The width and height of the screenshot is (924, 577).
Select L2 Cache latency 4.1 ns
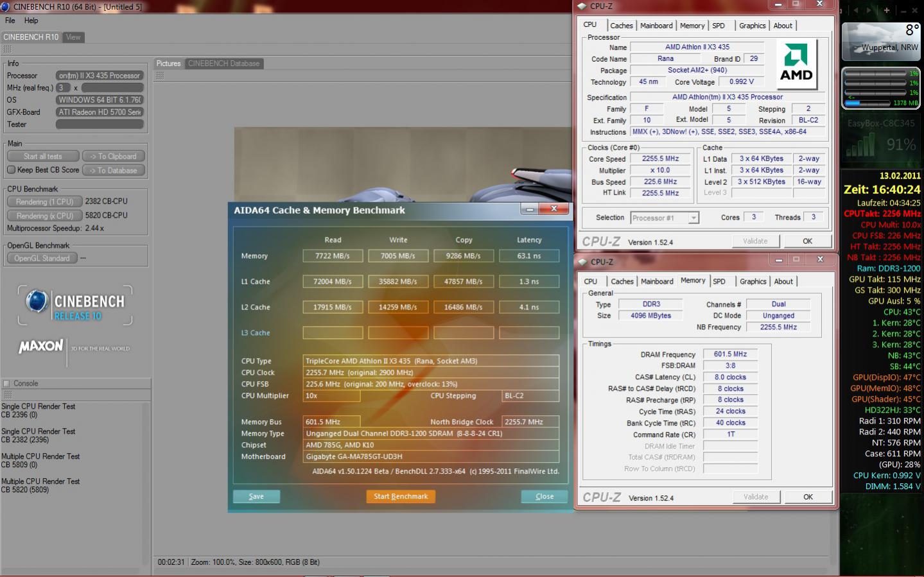pos(529,307)
